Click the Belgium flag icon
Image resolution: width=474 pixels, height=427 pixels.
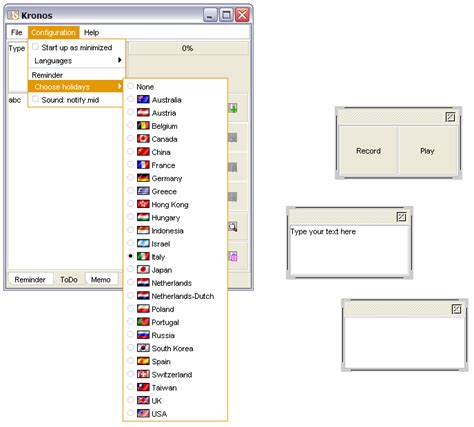click(x=143, y=126)
